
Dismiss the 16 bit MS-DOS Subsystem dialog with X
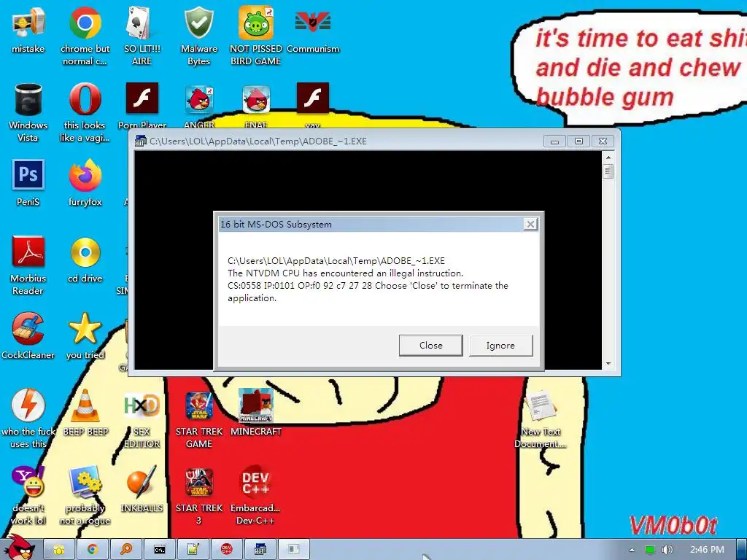pyautogui.click(x=530, y=224)
